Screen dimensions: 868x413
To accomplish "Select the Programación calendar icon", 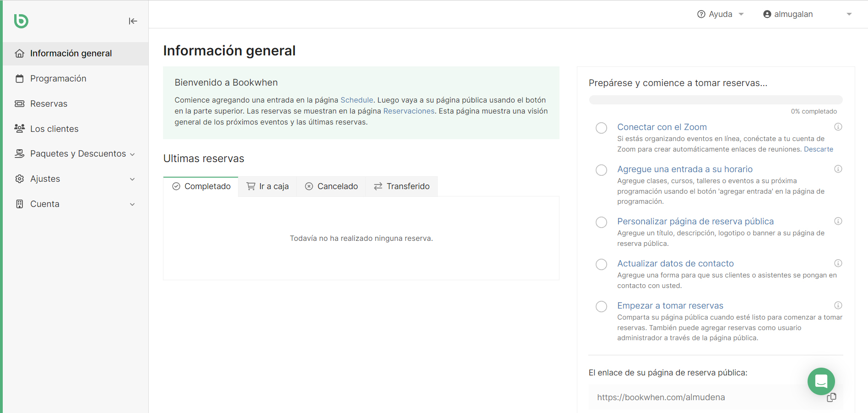I will [x=20, y=78].
